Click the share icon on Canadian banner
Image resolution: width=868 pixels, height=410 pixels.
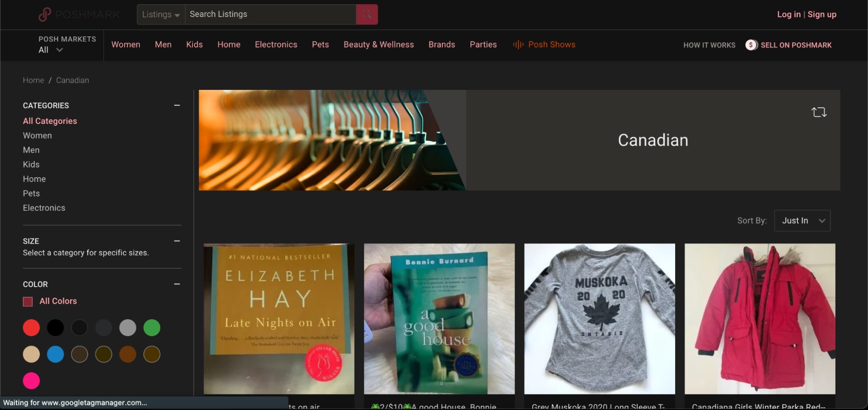819,112
